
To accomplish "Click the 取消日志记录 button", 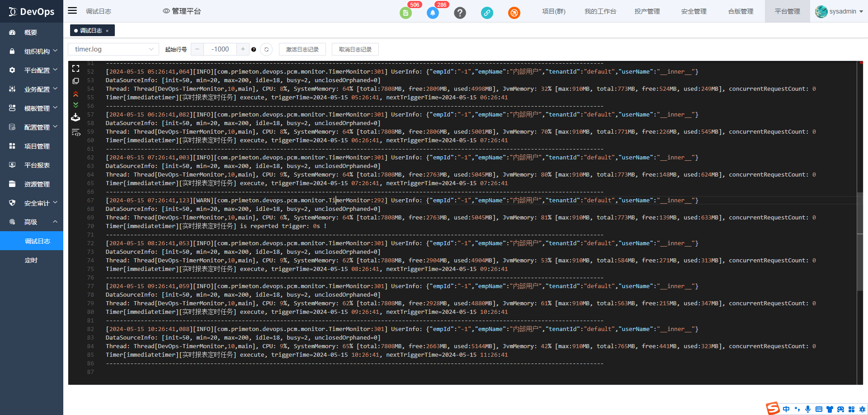I will [355, 50].
